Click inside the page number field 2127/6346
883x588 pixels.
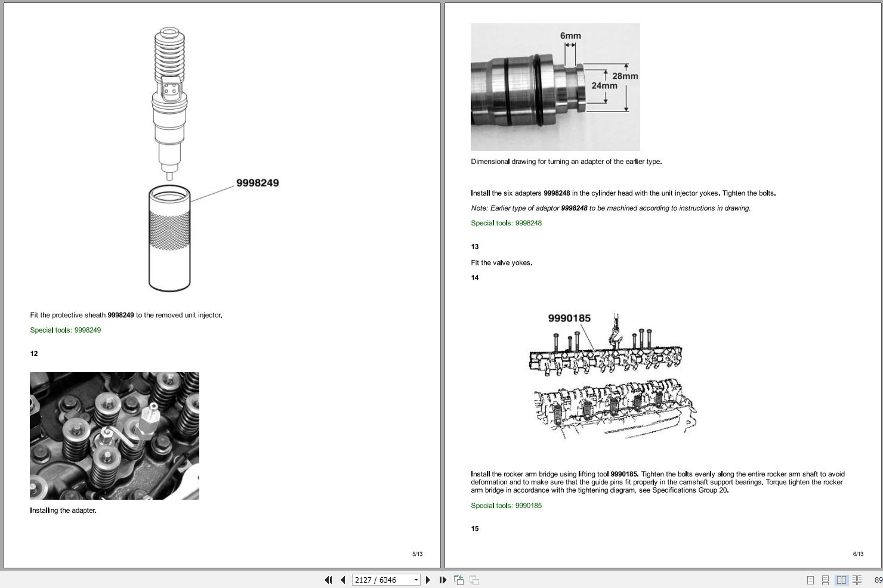[376, 580]
